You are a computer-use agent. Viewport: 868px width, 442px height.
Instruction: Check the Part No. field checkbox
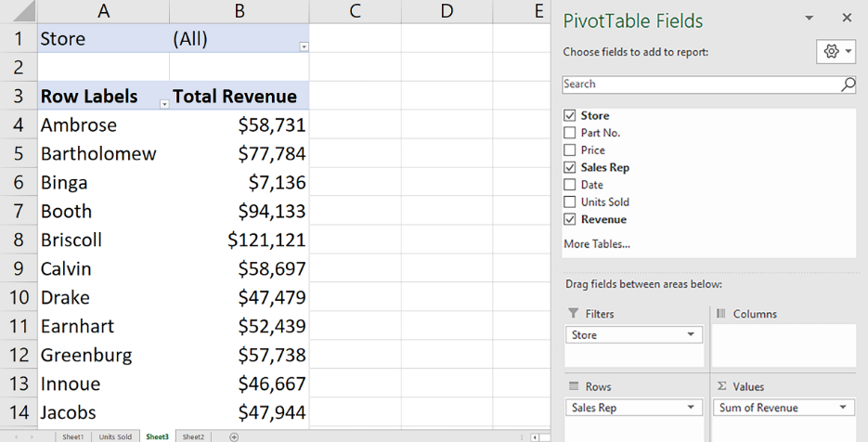pyautogui.click(x=570, y=133)
